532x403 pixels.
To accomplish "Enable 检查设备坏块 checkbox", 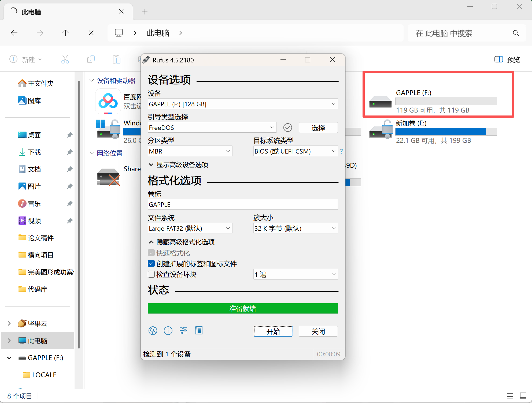I will (151, 274).
